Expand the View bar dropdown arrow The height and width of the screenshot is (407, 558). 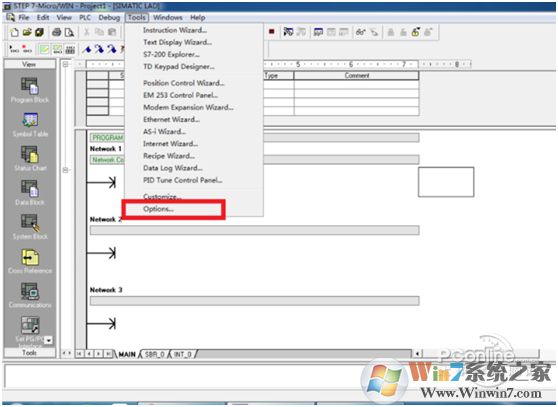point(49,340)
